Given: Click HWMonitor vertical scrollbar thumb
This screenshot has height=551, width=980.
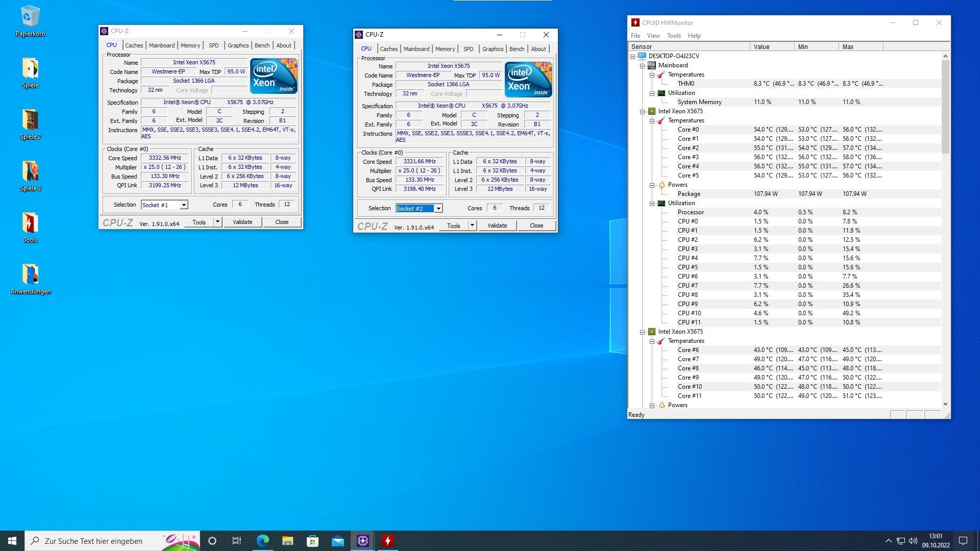Looking at the screenshot, I should [x=945, y=107].
